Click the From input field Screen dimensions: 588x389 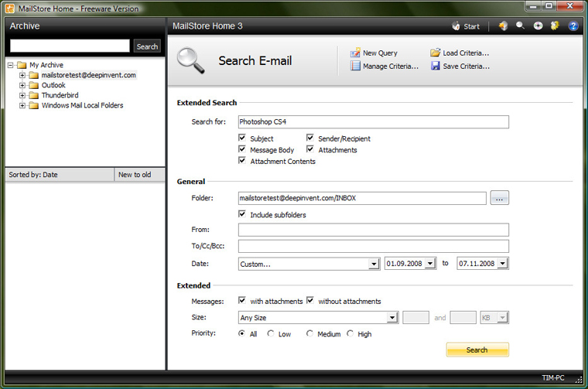coord(374,230)
